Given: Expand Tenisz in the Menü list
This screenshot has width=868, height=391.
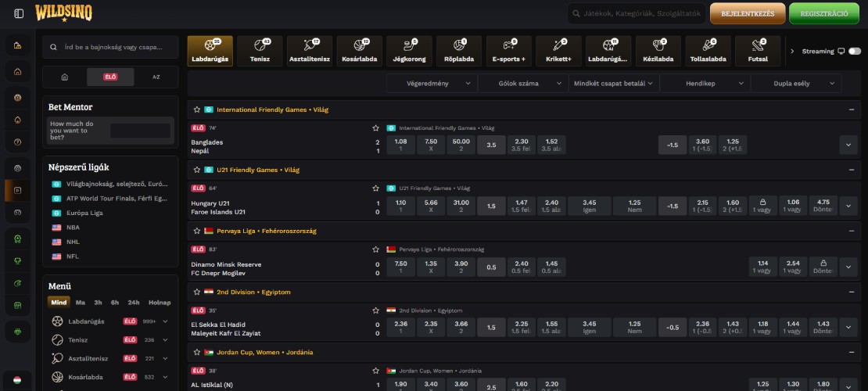Looking at the screenshot, I should coord(166,340).
